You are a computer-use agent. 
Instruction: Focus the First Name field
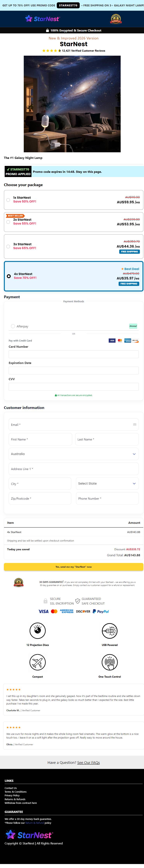click(x=40, y=439)
